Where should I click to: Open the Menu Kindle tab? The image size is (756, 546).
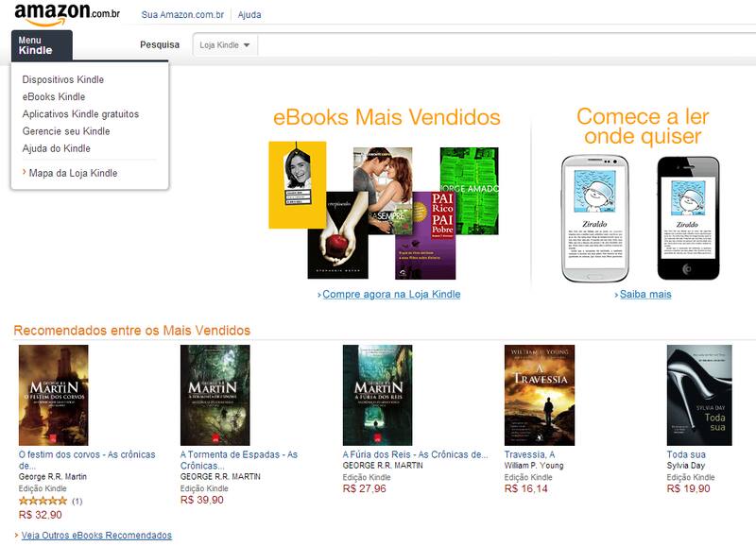point(42,45)
